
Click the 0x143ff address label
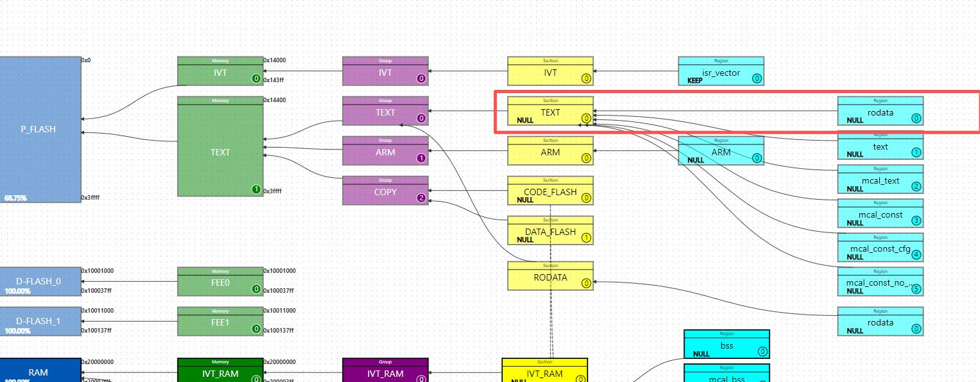(x=275, y=80)
